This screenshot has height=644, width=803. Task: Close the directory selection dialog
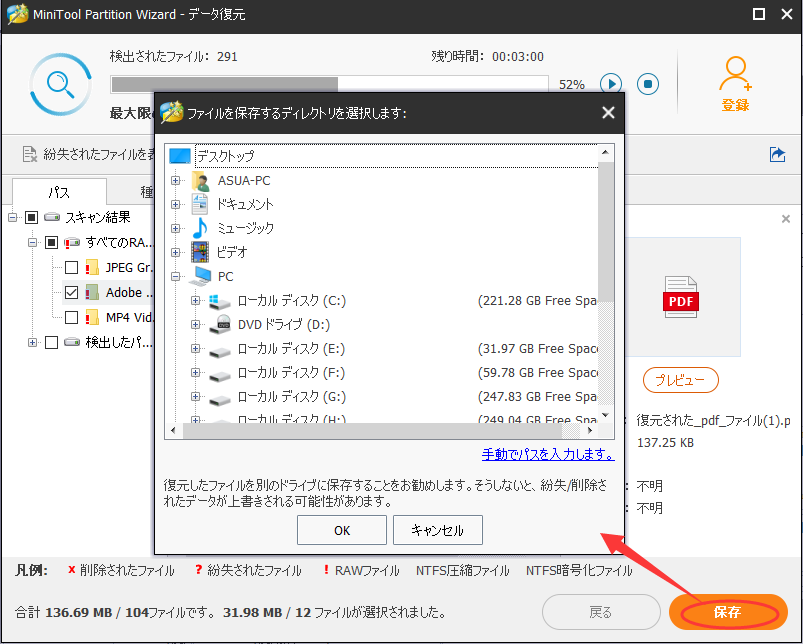click(x=608, y=113)
